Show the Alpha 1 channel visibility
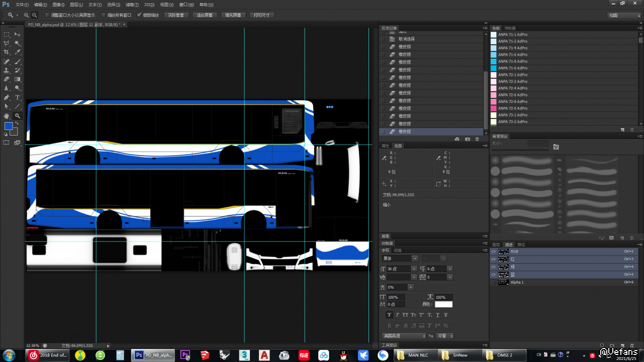644x362 pixels. pyautogui.click(x=493, y=282)
